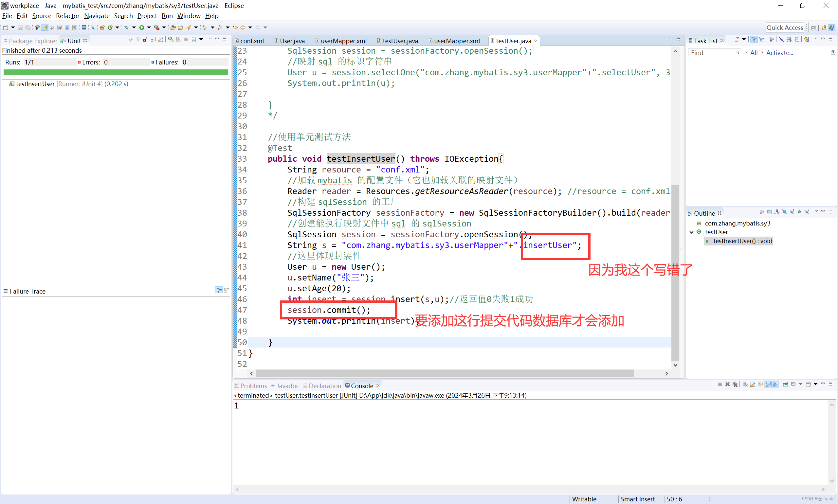838x504 pixels.
Task: Click the Search flashlight icon in toolbar
Action: click(x=189, y=27)
